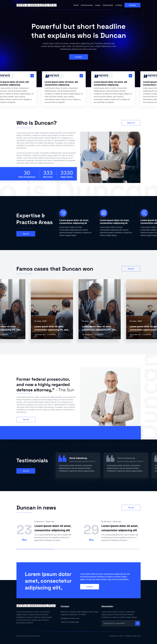Open the second case card thumbnail

[52, 309]
